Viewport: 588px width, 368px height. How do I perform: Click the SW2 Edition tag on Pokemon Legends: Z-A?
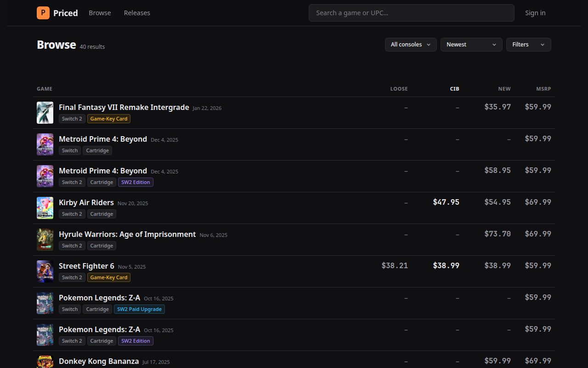click(136, 341)
